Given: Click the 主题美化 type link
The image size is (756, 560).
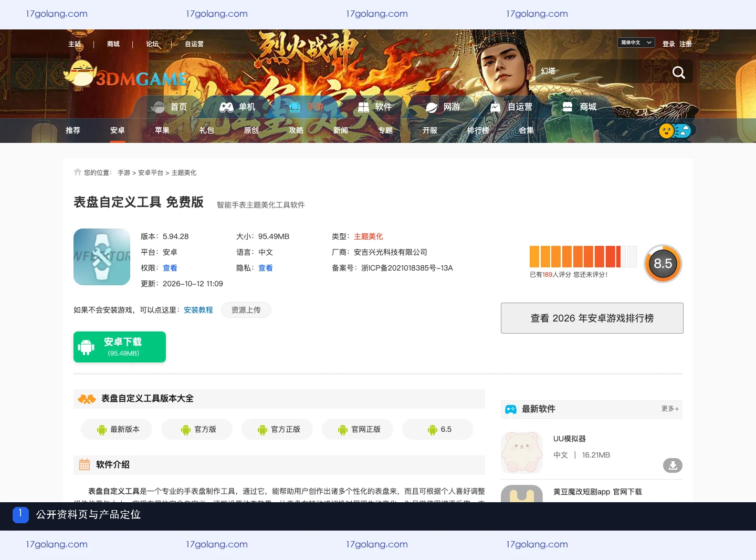Looking at the screenshot, I should [x=369, y=236].
